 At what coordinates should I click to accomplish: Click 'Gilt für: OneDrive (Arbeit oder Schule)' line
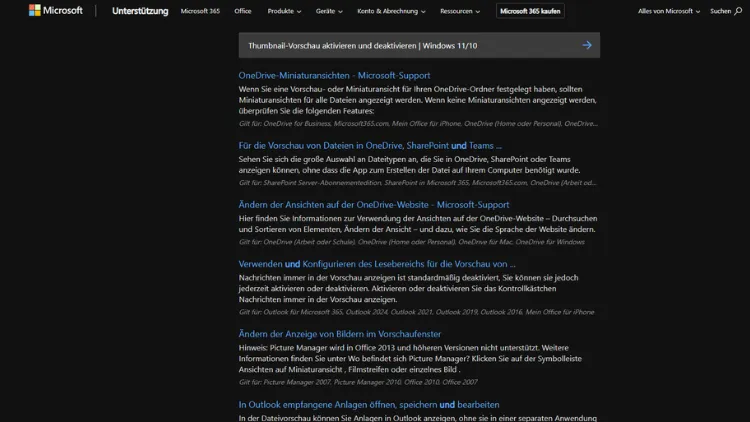click(x=412, y=242)
